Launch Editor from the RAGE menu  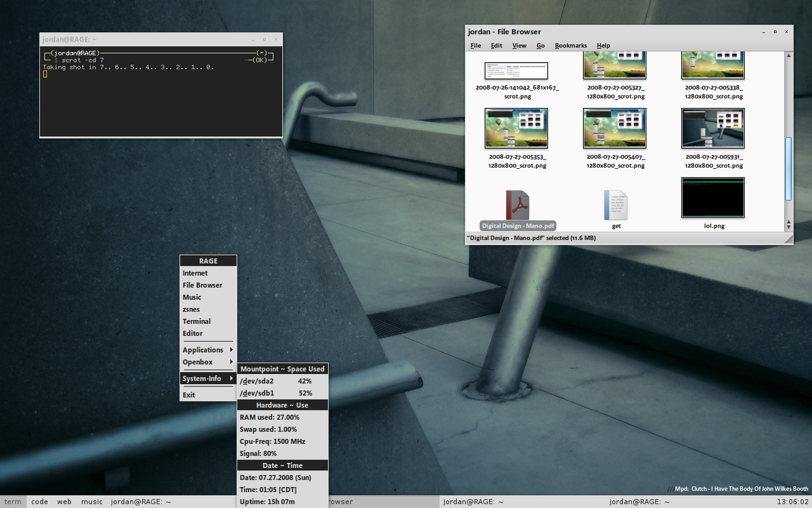click(x=208, y=333)
